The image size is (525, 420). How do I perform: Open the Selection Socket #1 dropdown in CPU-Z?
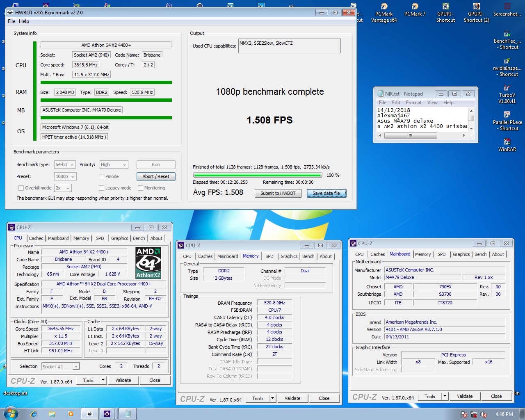(60, 366)
